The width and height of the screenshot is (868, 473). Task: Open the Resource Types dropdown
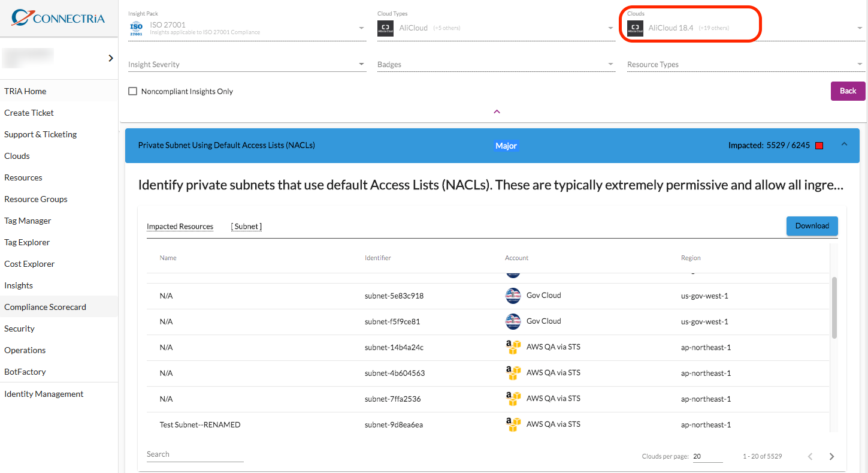746,64
